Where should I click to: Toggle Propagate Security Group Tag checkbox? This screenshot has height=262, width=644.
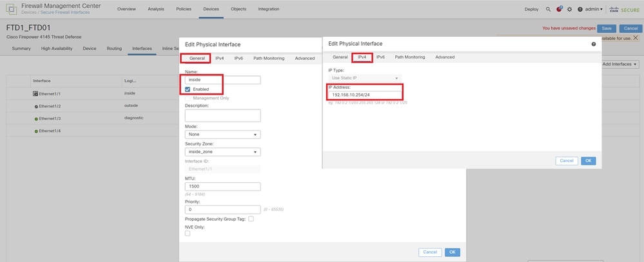[x=251, y=219]
